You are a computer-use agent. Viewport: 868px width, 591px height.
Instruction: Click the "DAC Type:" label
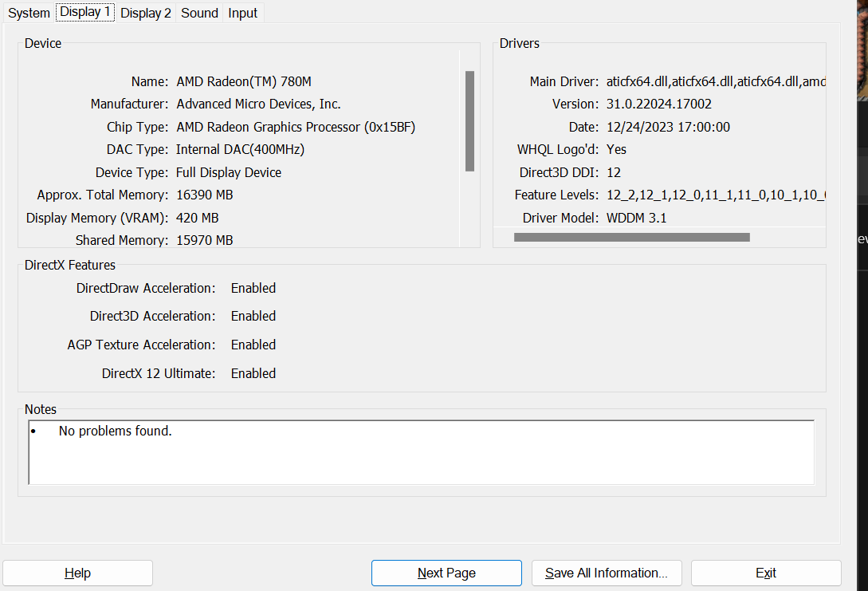(137, 150)
